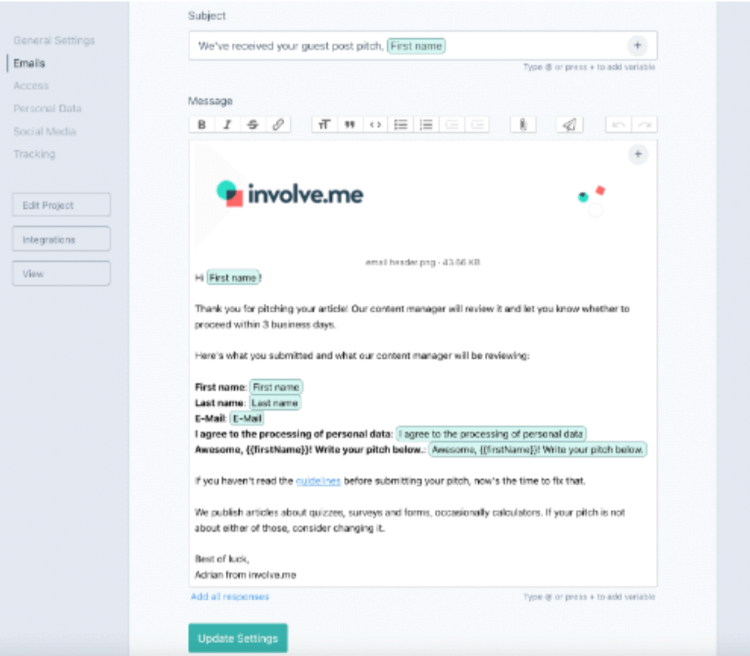Screen dimensions: 750x656
Task: Click the involve.me email header image
Action: coord(423,198)
